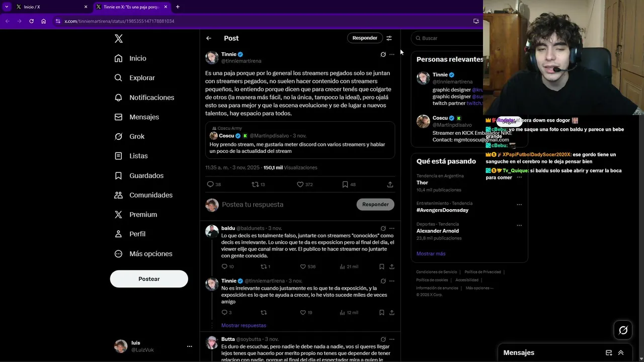Open Listas in sidebar
The image size is (644, 362).
coord(131,156)
